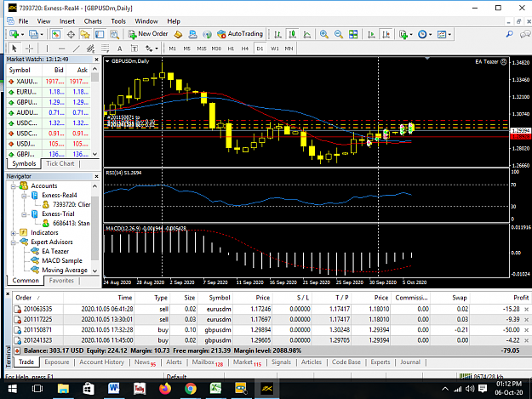Switch timeframe to H4
Image resolution: width=532 pixels, height=399 pixels.
(245, 48)
